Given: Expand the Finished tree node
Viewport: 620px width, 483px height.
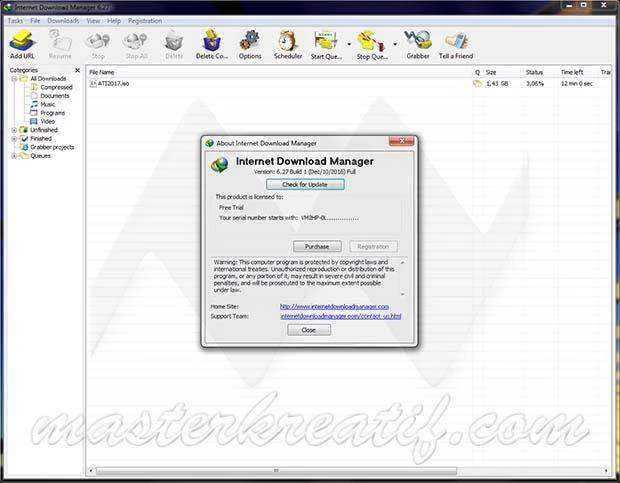Looking at the screenshot, I should tap(14, 139).
